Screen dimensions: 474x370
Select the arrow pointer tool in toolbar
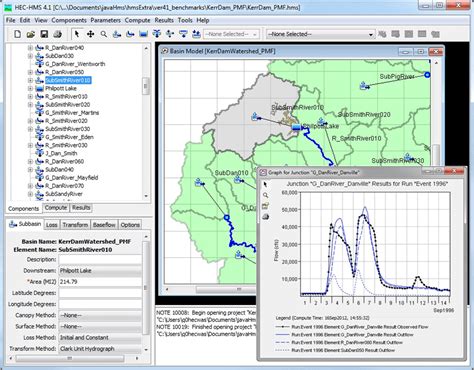click(x=77, y=34)
